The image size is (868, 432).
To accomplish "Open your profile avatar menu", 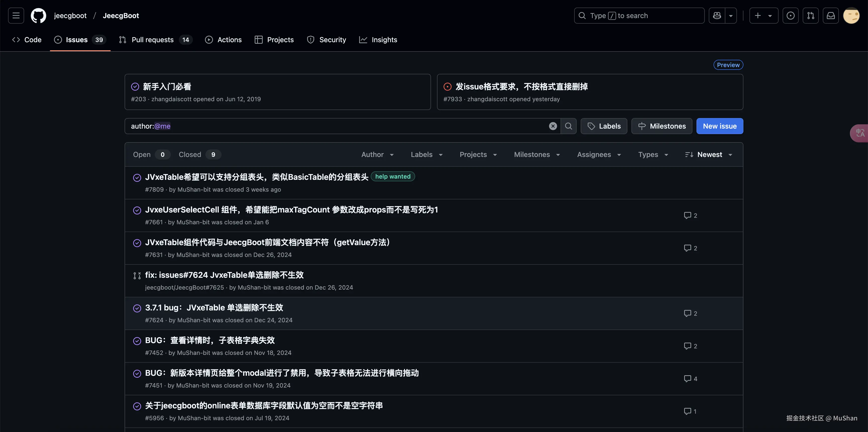I will 851,16.
